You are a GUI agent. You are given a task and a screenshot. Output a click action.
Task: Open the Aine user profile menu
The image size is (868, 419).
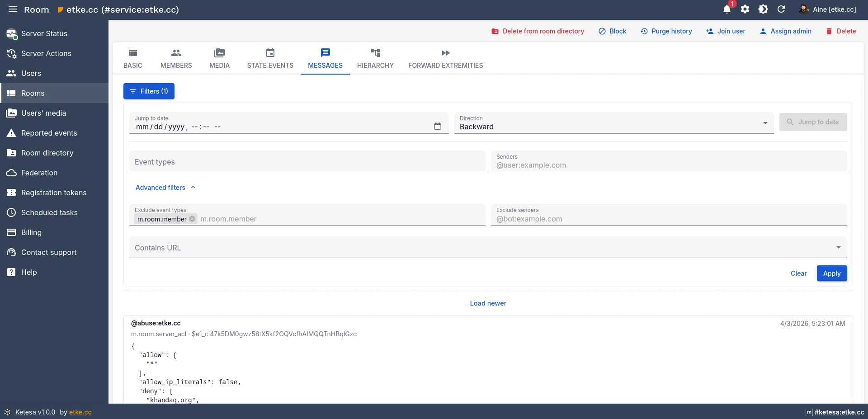coord(827,9)
